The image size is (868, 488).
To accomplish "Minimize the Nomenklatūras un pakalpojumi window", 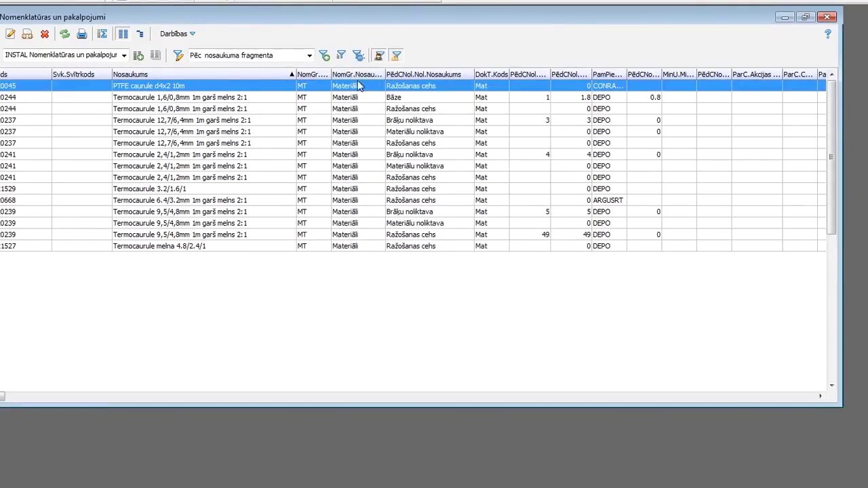I will (x=785, y=17).
